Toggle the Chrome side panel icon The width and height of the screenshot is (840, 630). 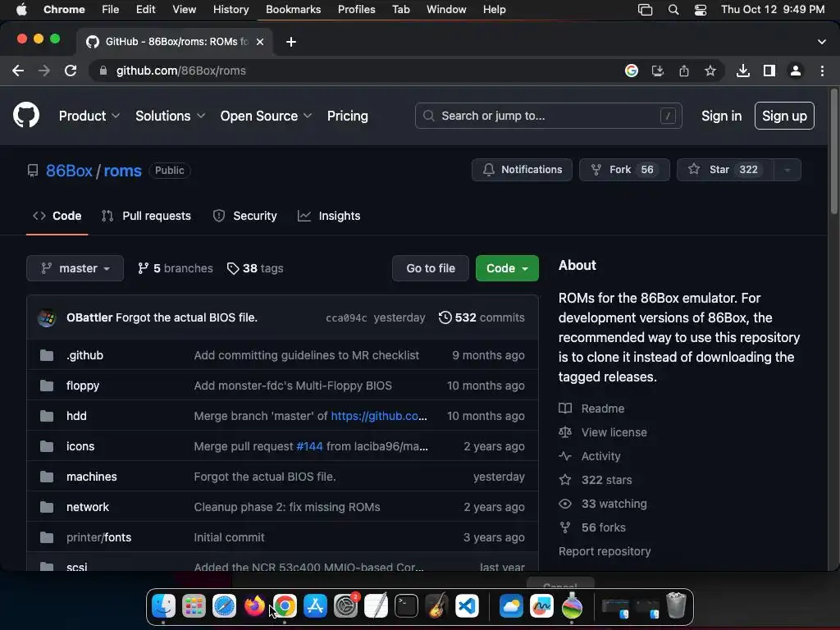769,71
